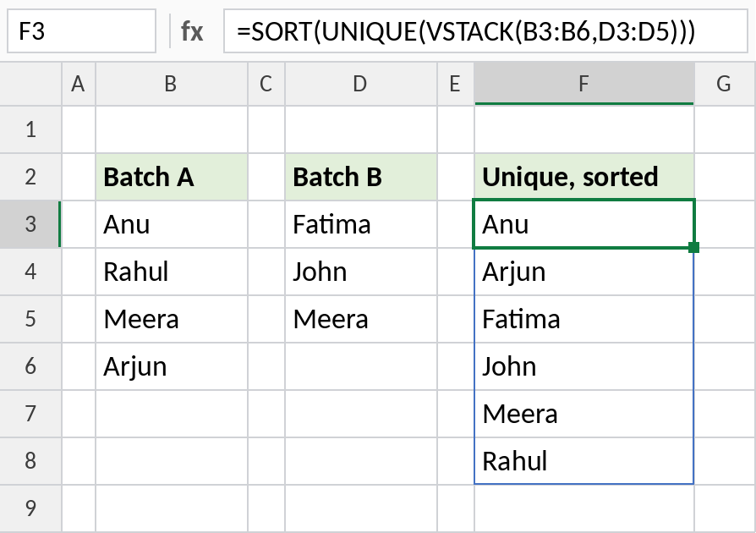Select row 8 header
The image size is (756, 533).
click(x=30, y=460)
